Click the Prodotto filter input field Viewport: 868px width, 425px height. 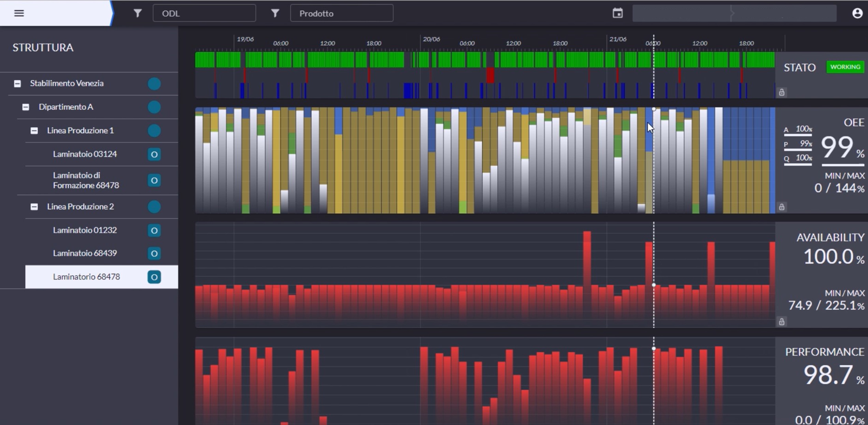point(342,13)
